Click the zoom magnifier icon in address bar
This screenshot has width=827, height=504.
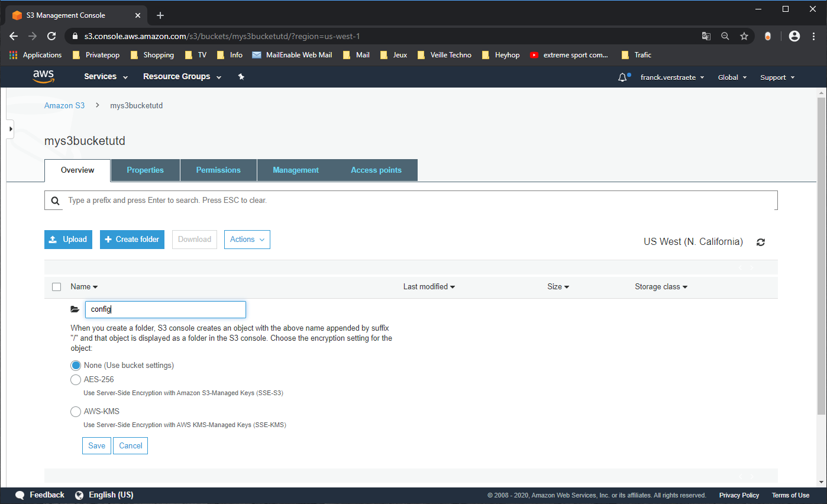(x=725, y=36)
